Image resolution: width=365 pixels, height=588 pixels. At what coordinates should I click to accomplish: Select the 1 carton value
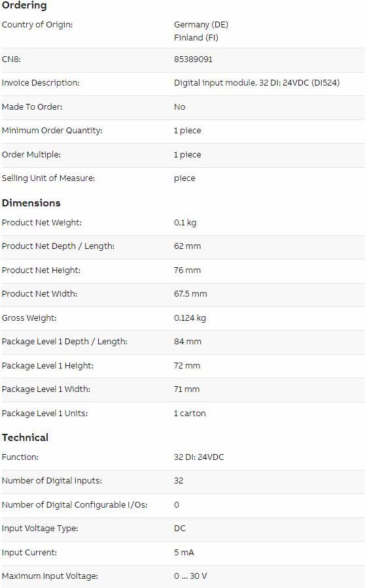click(x=190, y=414)
